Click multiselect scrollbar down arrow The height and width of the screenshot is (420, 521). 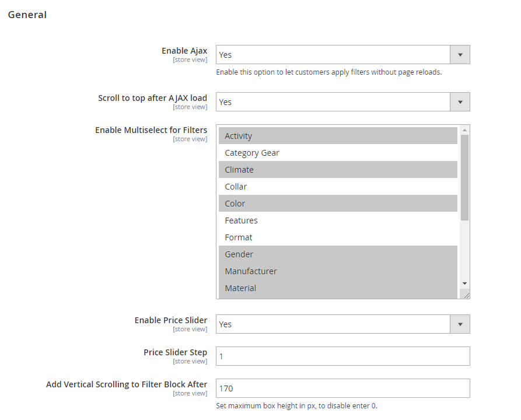(464, 283)
